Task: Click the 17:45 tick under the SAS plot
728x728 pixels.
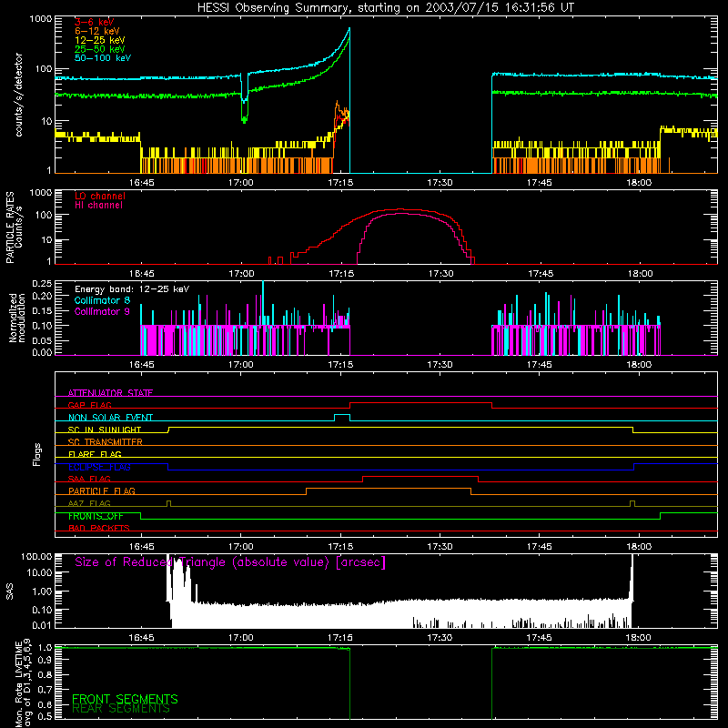Action: click(539, 638)
